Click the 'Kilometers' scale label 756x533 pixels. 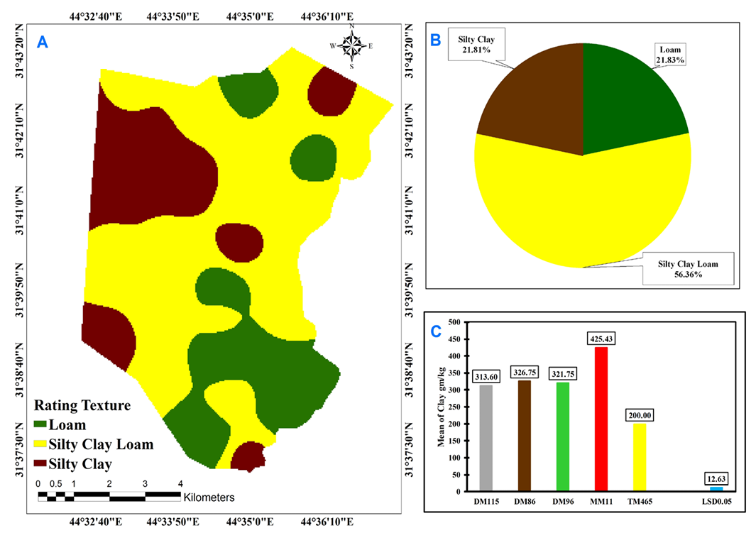click(209, 498)
